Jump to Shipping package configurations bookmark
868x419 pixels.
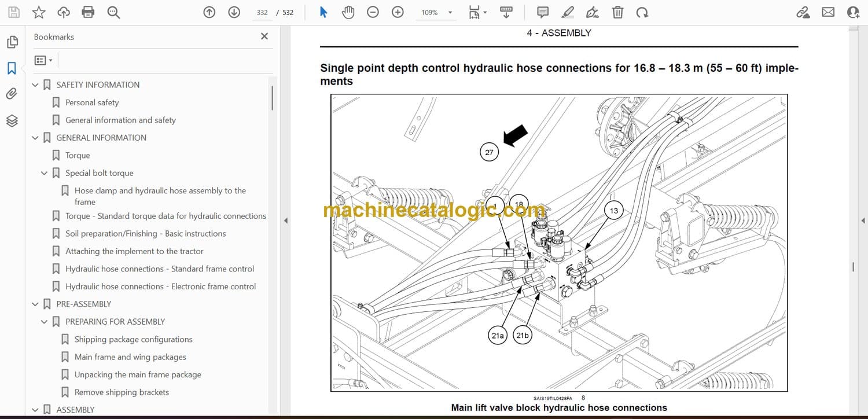click(133, 339)
